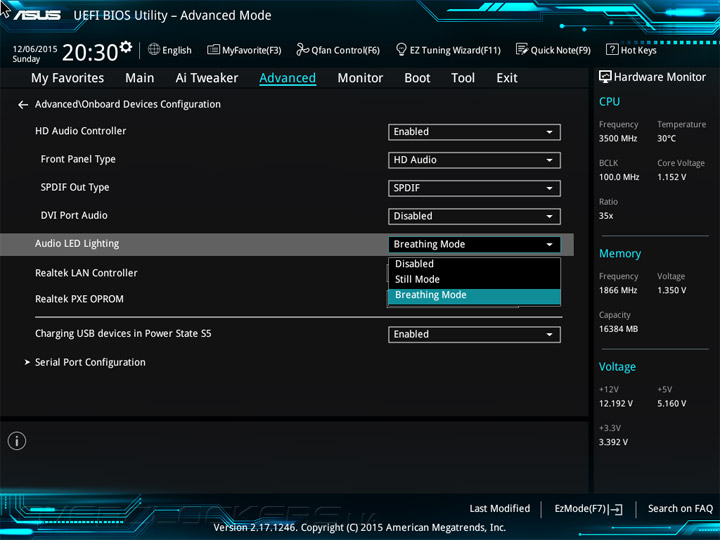Click the back arrow to Advanced menu
The width and height of the screenshot is (720, 540).
[x=23, y=105]
